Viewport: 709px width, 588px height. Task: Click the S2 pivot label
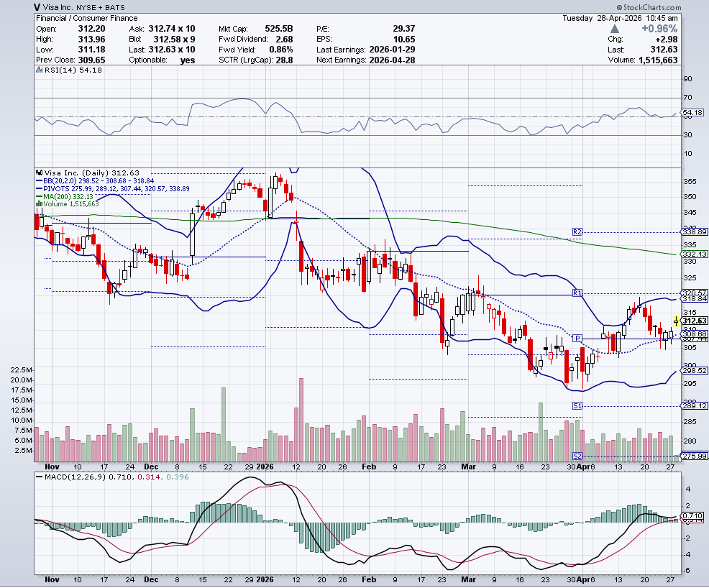pyautogui.click(x=577, y=456)
